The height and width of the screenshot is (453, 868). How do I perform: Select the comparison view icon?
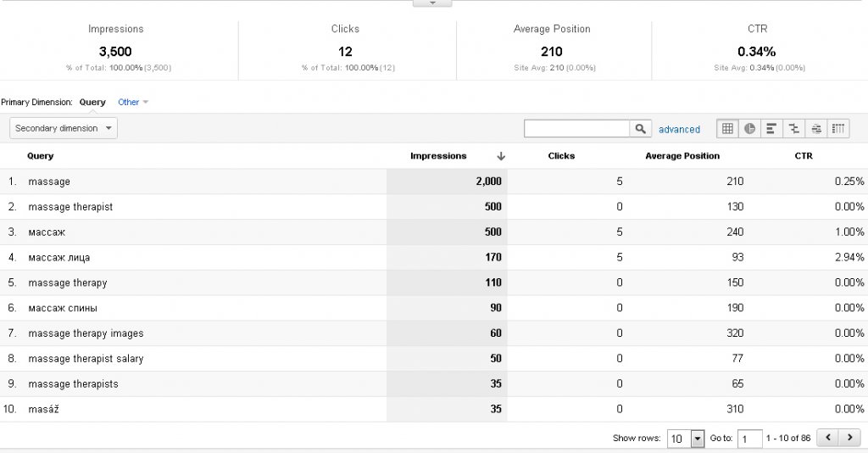(793, 129)
